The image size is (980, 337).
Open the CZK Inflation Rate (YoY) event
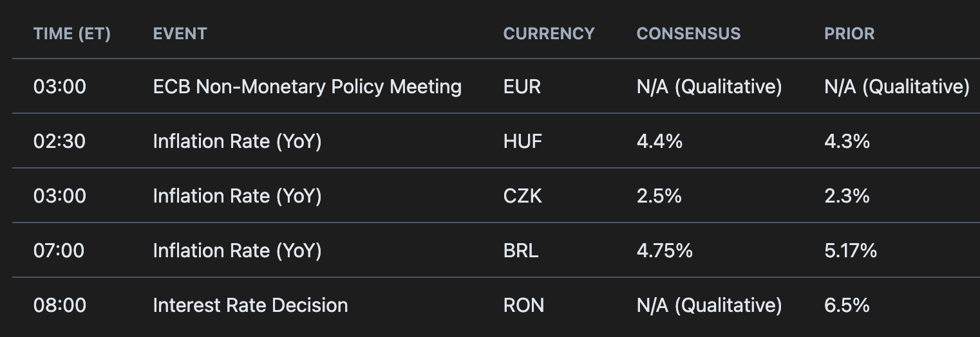tap(237, 196)
